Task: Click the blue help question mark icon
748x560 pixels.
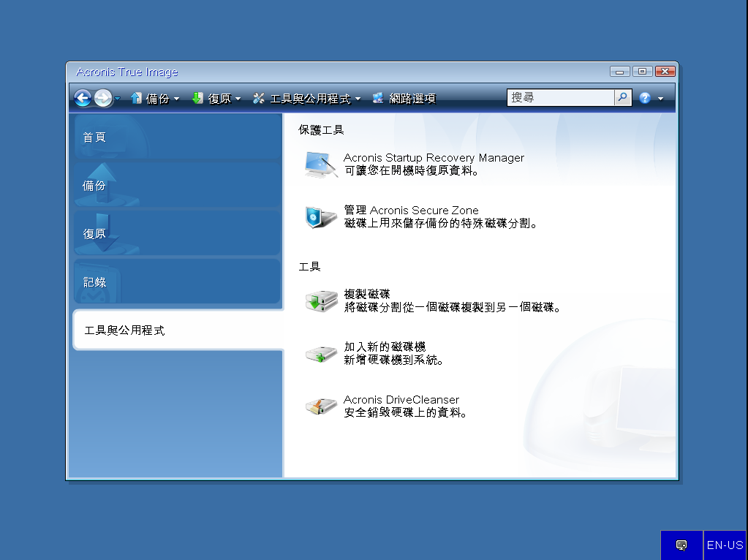Action: (645, 98)
